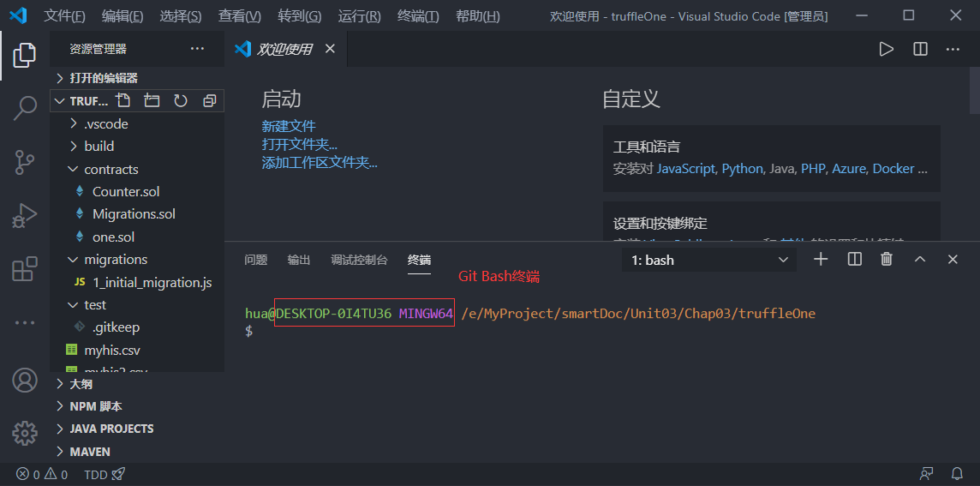Show additional views ellipsis in activity bar
The image size is (980, 486).
tap(24, 323)
